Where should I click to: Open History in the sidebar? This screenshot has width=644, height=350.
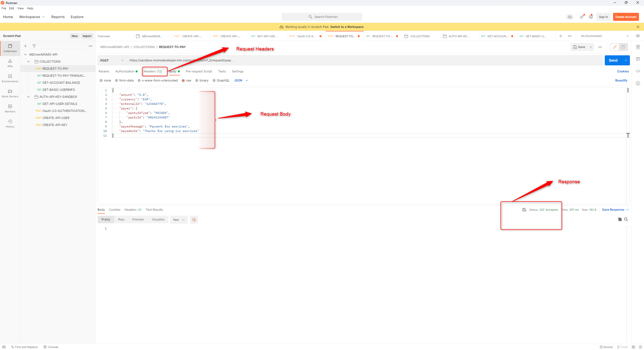coord(10,123)
